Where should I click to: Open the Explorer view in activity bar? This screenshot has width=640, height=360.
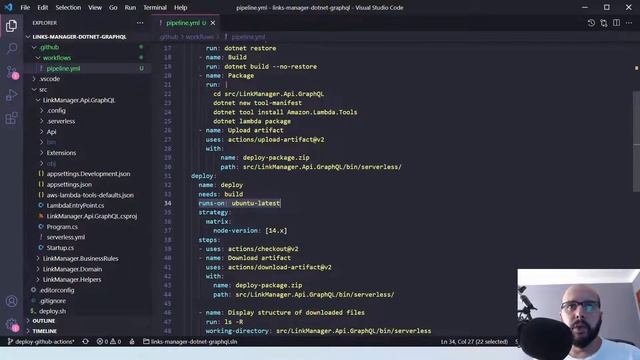coord(11,26)
